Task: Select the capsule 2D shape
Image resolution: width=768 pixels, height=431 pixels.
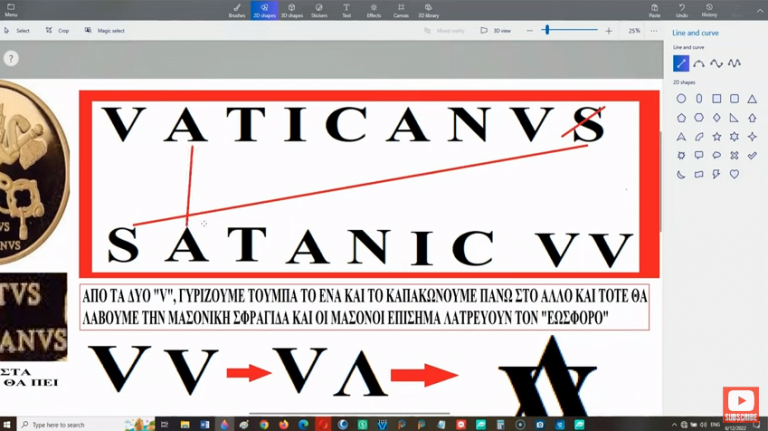Action: (699, 99)
